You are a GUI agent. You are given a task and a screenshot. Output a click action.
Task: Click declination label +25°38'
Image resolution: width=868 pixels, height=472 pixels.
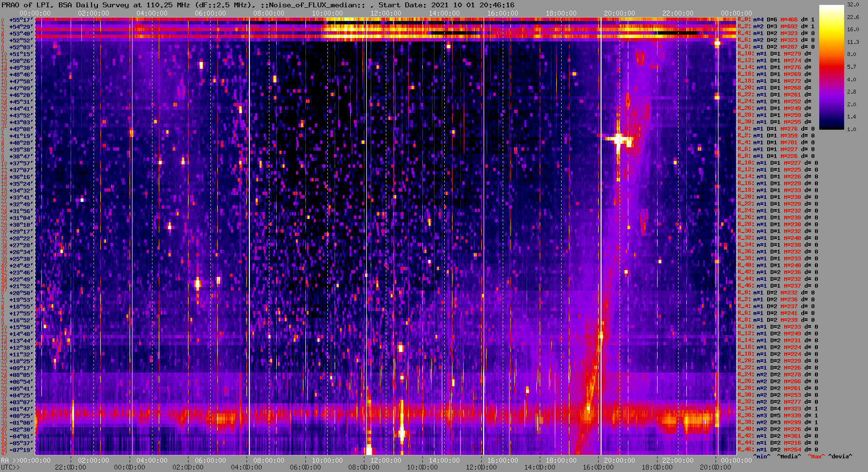coord(20,259)
